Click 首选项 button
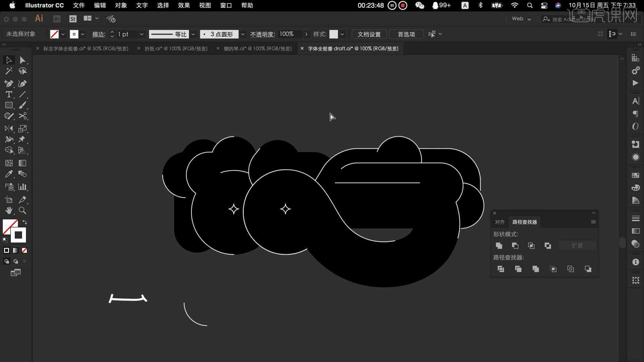The width and height of the screenshot is (644, 362). (x=406, y=34)
